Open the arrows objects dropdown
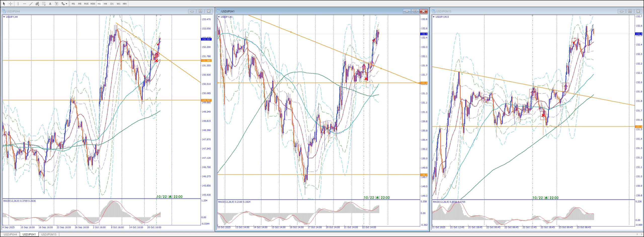The width and height of the screenshot is (644, 237). [x=66, y=4]
